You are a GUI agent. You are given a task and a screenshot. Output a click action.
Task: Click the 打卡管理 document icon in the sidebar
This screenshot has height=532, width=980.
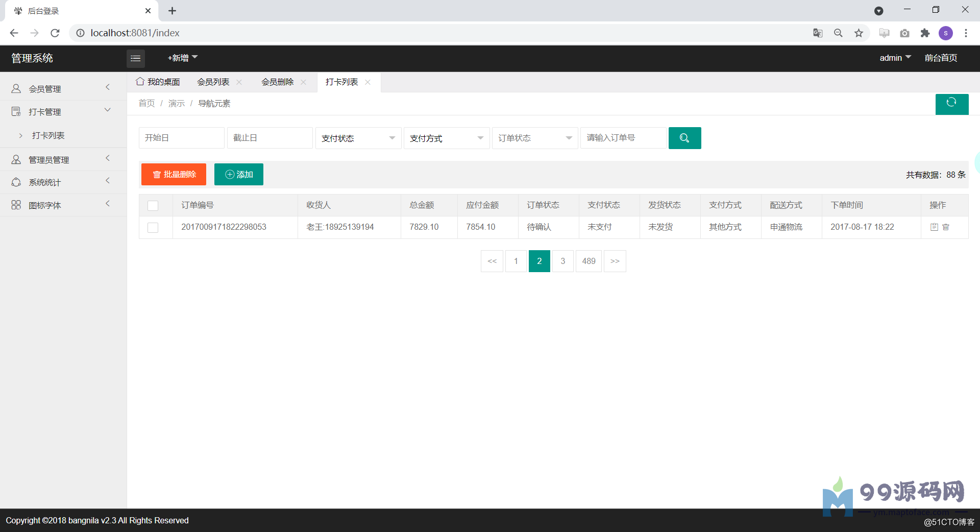pyautogui.click(x=16, y=111)
